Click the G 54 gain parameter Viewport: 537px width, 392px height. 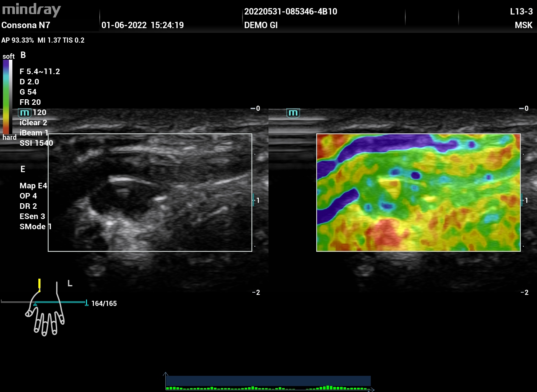(28, 92)
